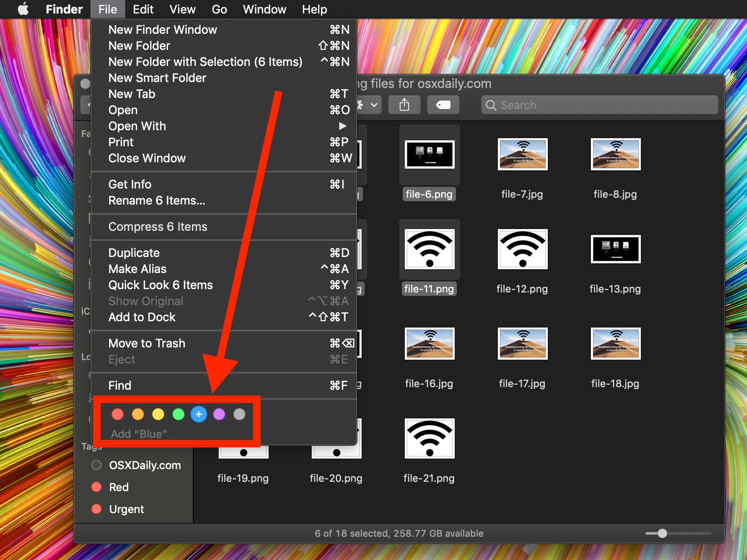Click the Action gear icon in toolbar
Image resolution: width=747 pixels, height=560 pixels.
click(360, 105)
